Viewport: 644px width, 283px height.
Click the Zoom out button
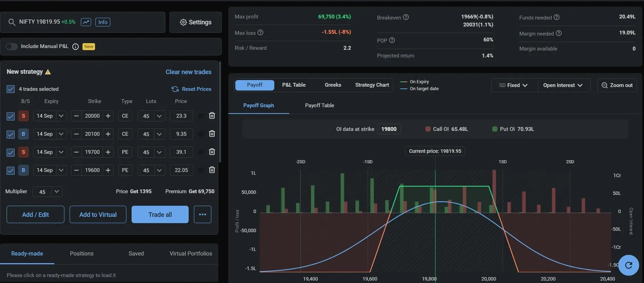click(x=617, y=85)
